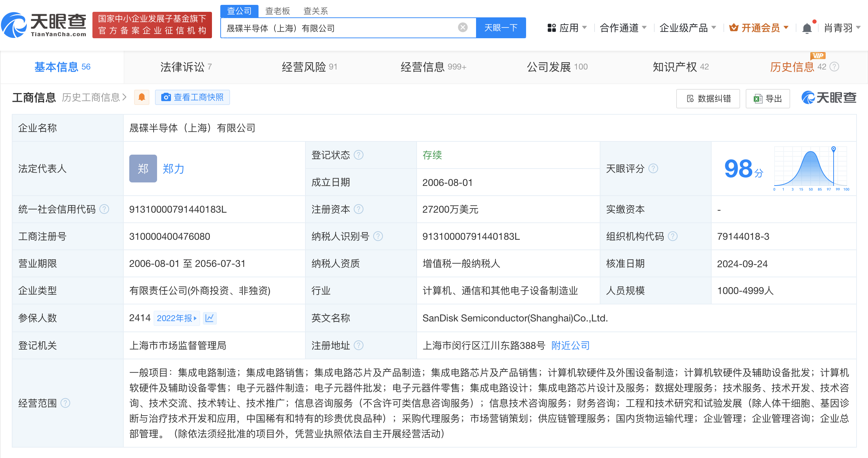868x458 pixels.
Task: Click help icon beside 登记状态
Action: pyautogui.click(x=359, y=155)
